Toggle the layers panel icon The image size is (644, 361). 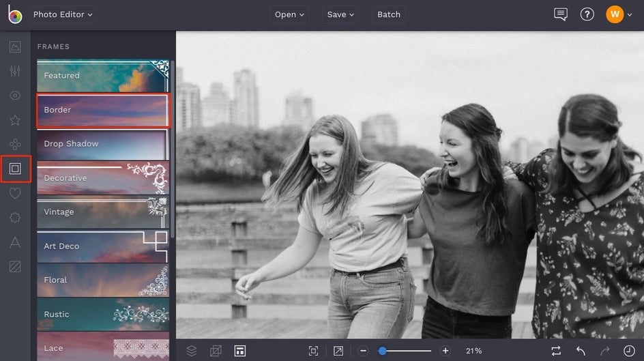(x=192, y=351)
